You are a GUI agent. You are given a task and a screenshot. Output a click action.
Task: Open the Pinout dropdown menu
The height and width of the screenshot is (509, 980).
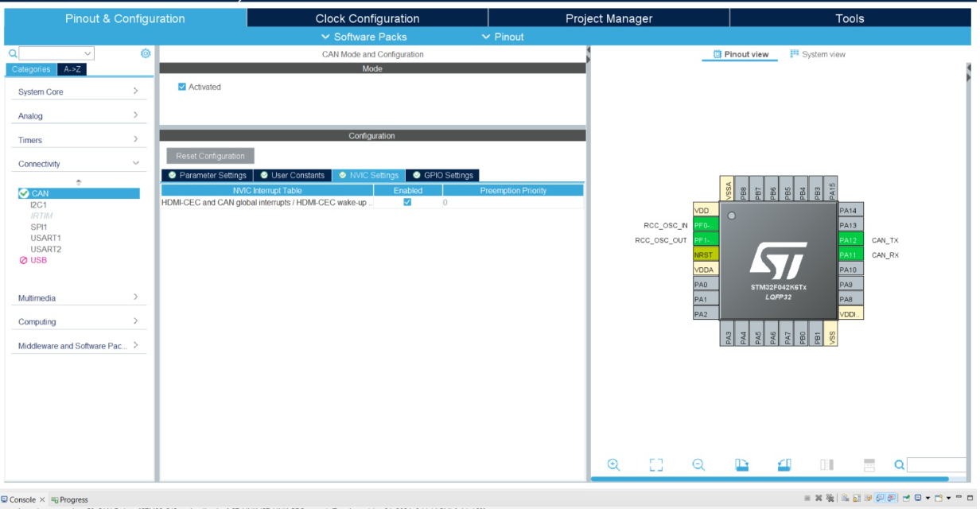click(x=506, y=37)
